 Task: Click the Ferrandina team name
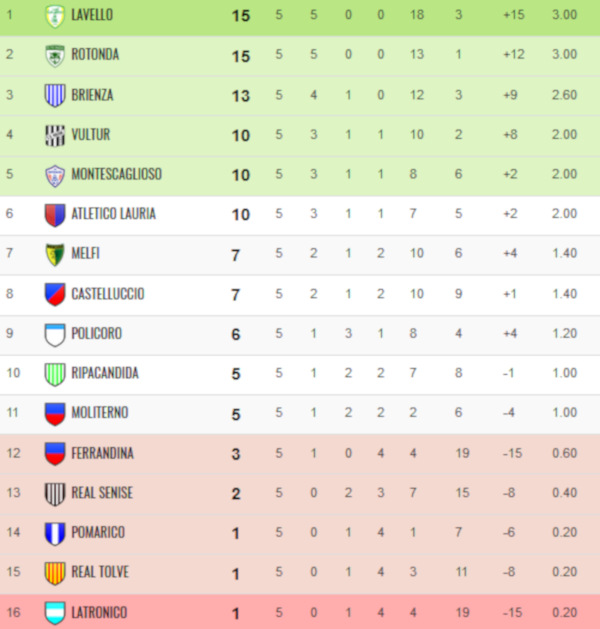point(102,453)
